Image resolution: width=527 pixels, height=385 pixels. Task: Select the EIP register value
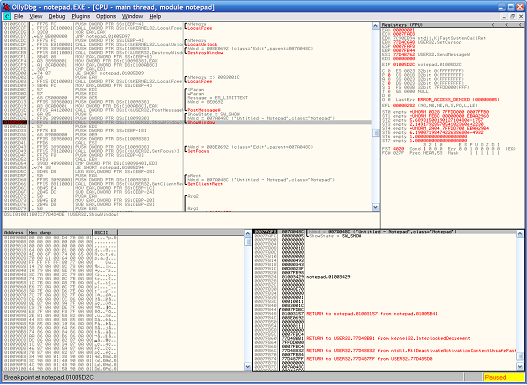[x=404, y=65]
